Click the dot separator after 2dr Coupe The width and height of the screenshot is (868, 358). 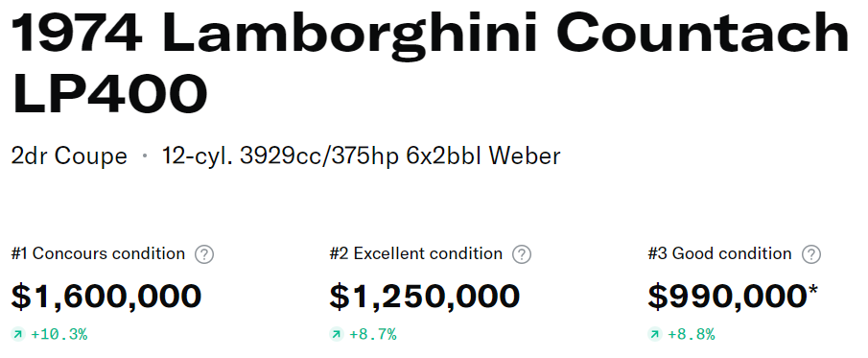[145, 156]
